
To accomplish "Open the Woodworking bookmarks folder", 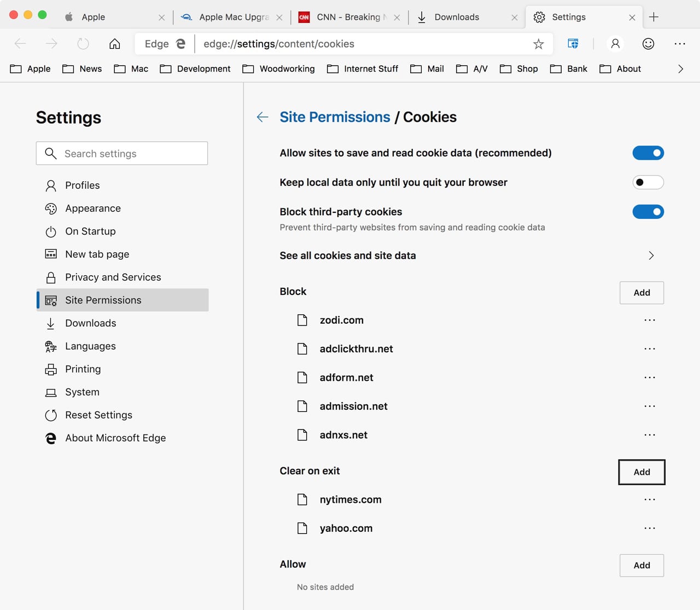I will click(x=279, y=69).
